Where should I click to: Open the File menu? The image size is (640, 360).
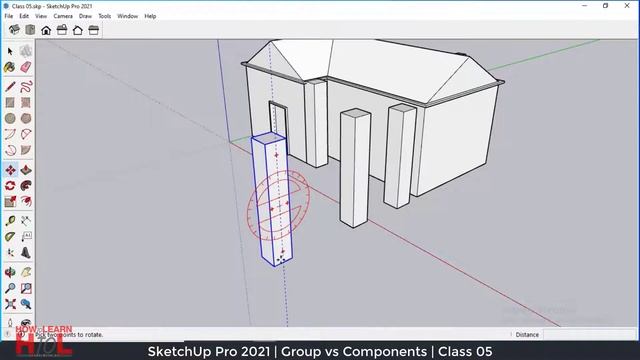coord(9,16)
